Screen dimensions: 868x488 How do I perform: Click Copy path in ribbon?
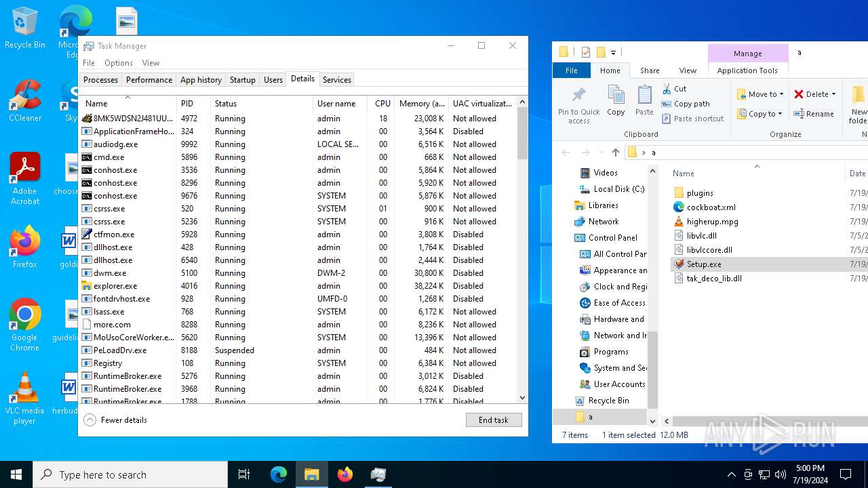(x=686, y=104)
